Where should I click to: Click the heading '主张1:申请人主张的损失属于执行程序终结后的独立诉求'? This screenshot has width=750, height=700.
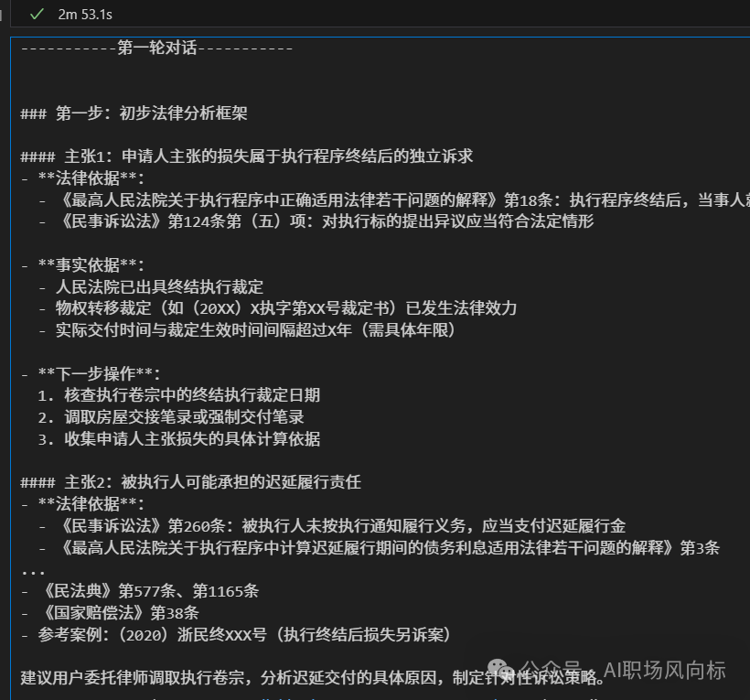pyautogui.click(x=247, y=156)
